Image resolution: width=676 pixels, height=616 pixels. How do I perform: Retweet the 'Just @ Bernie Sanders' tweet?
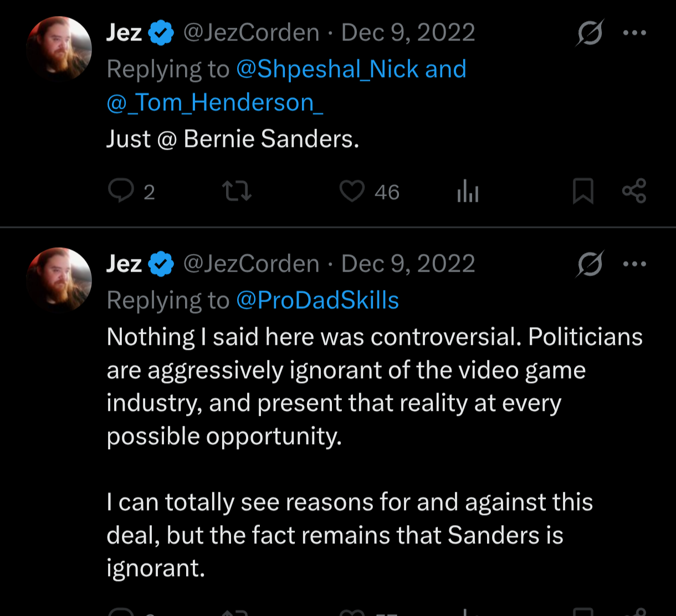pyautogui.click(x=237, y=192)
